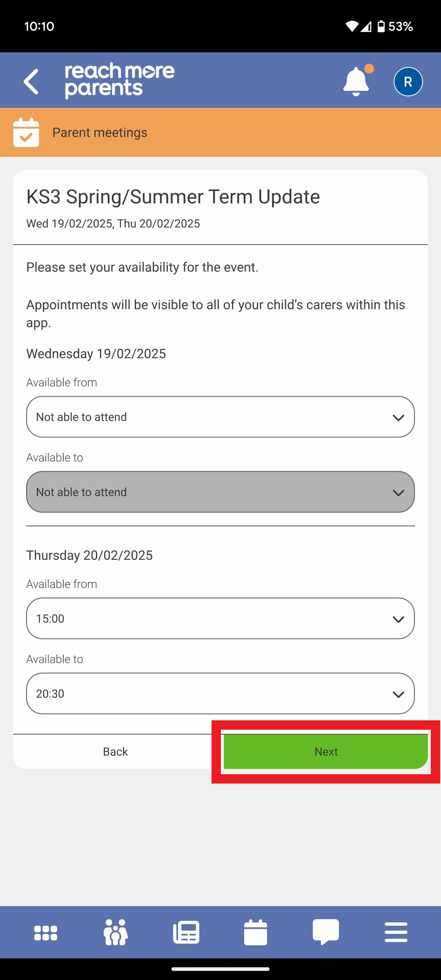Tap the battery status indicator
Image resolution: width=441 pixels, height=980 pixels.
[381, 27]
